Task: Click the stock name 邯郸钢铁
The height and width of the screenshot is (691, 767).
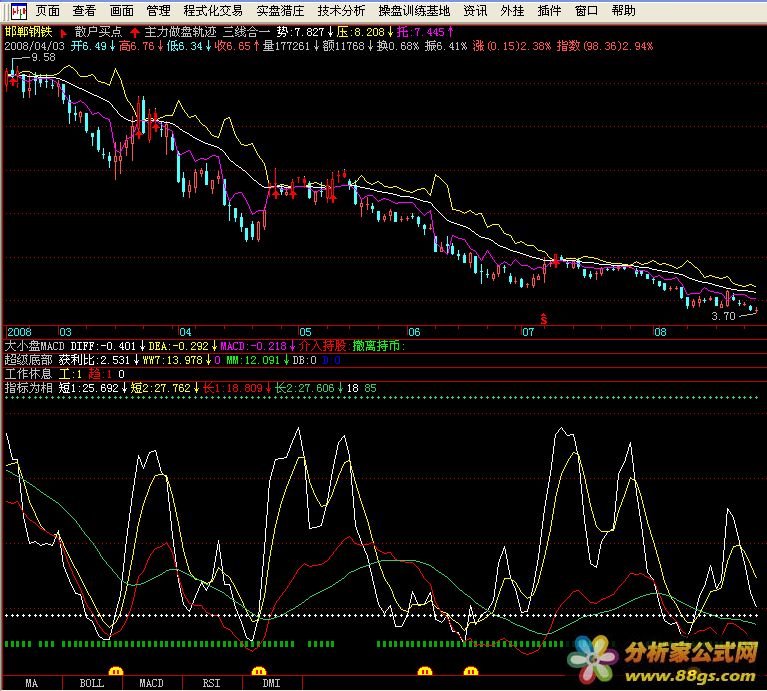Action: tap(28, 32)
